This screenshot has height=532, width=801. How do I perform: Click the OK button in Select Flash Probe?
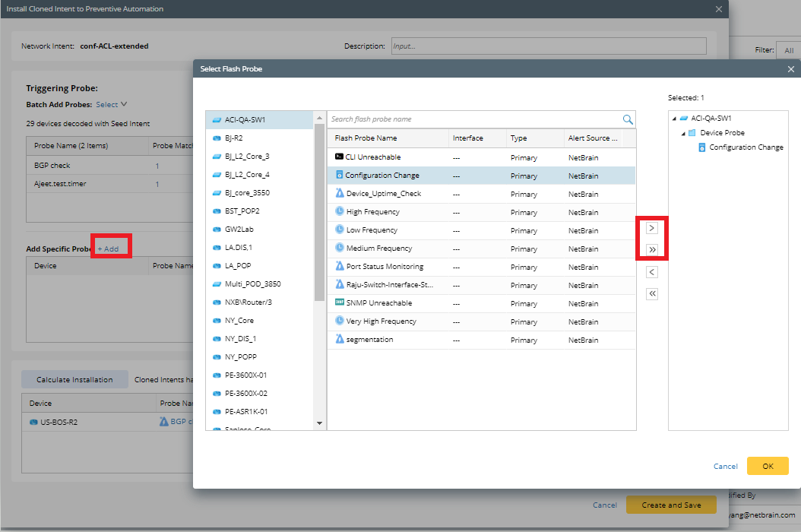point(768,466)
